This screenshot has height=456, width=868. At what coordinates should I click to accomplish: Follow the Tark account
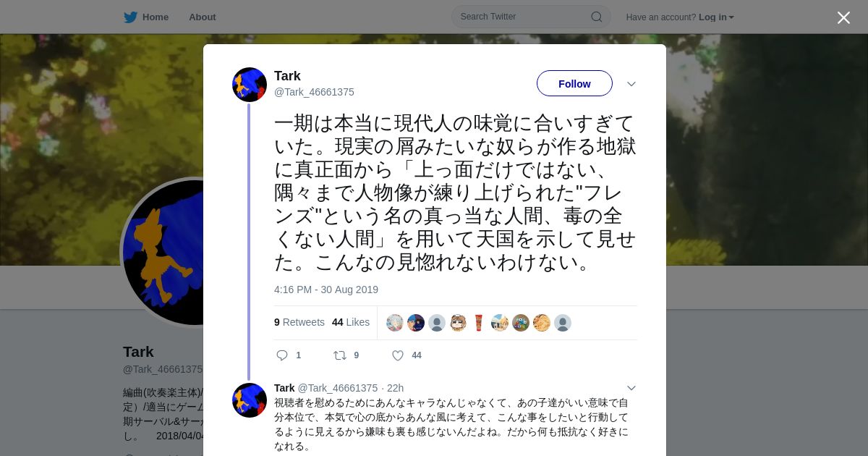point(574,83)
